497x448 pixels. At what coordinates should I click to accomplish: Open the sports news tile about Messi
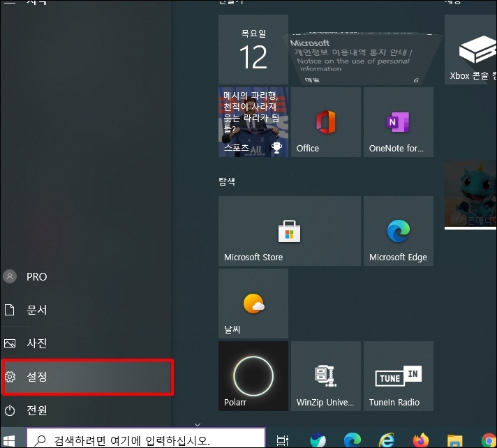tap(253, 122)
